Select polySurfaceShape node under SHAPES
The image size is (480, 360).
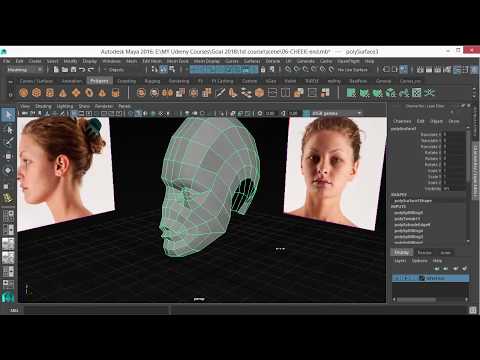click(x=413, y=201)
